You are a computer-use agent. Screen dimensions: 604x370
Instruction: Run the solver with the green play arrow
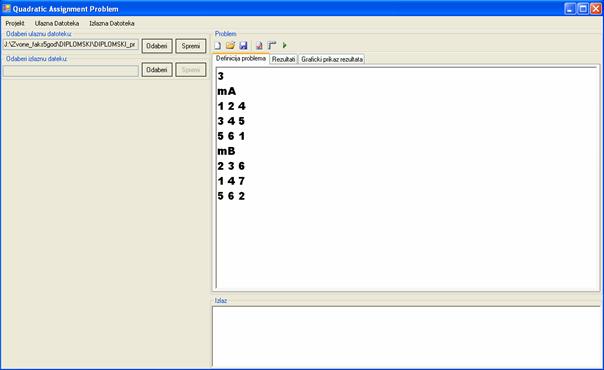pyautogui.click(x=285, y=45)
